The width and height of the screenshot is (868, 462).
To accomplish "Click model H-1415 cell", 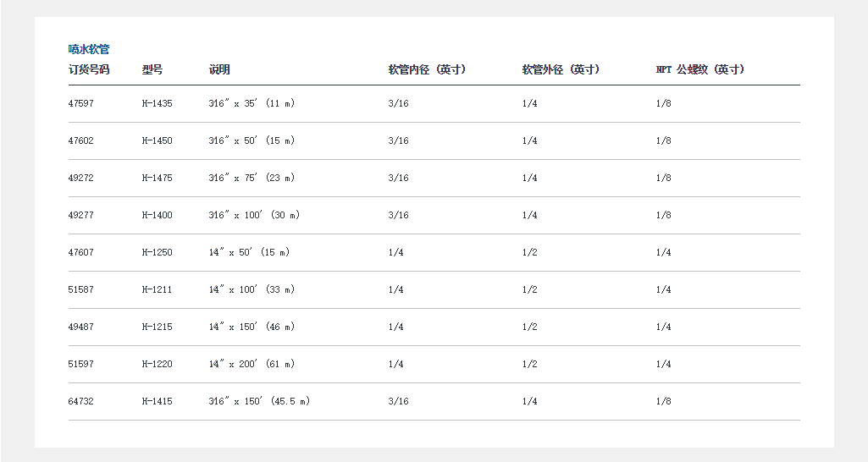I will coord(157,401).
